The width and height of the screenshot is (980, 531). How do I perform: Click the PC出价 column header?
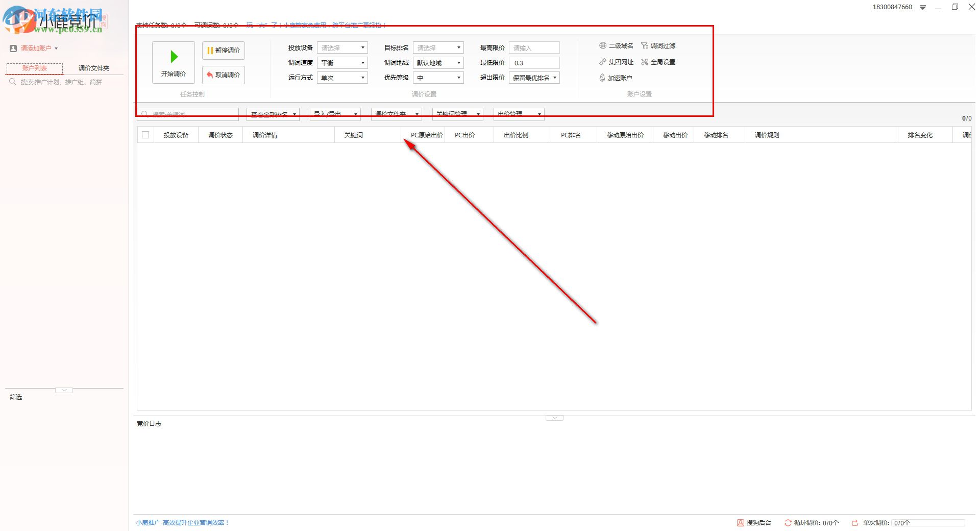[470, 135]
